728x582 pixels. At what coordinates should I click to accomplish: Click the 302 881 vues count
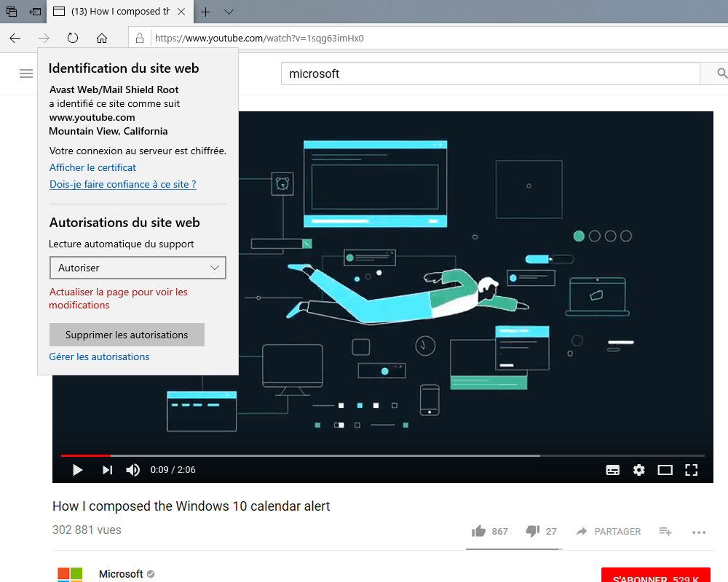tap(87, 530)
